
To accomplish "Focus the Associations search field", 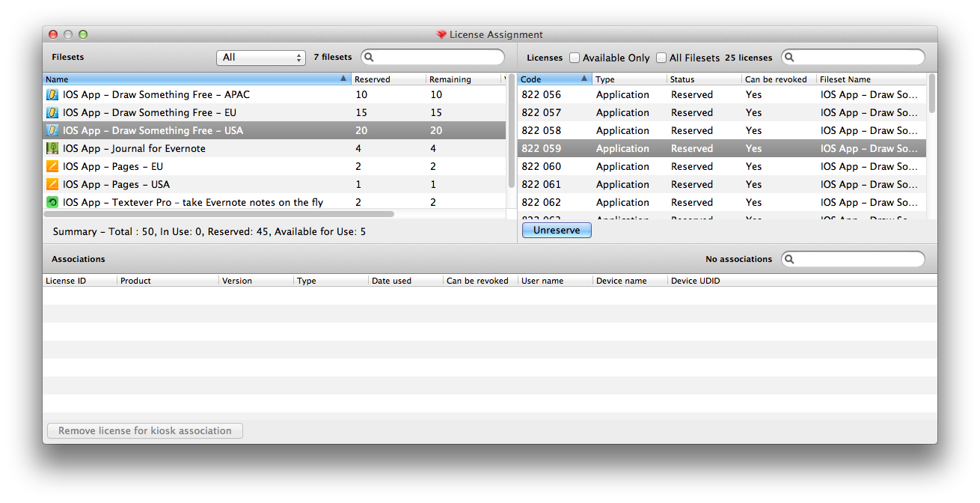I will 854,259.
